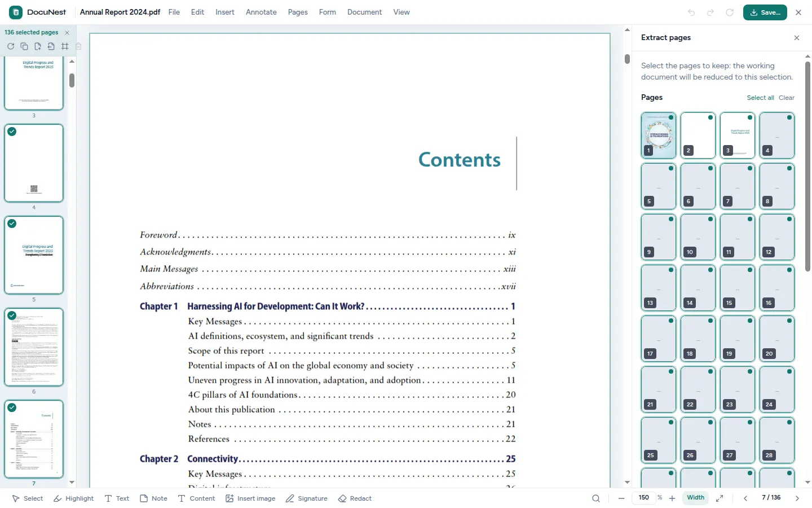Click the Foreword contents line

tap(328, 235)
